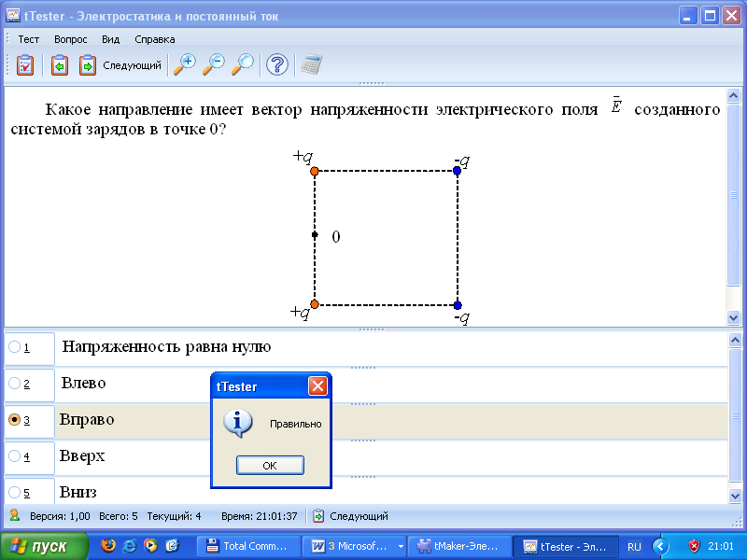This screenshot has height=560, width=747.
Task: Select radio option 1 'Напряженность равна нулю'
Action: (14, 347)
